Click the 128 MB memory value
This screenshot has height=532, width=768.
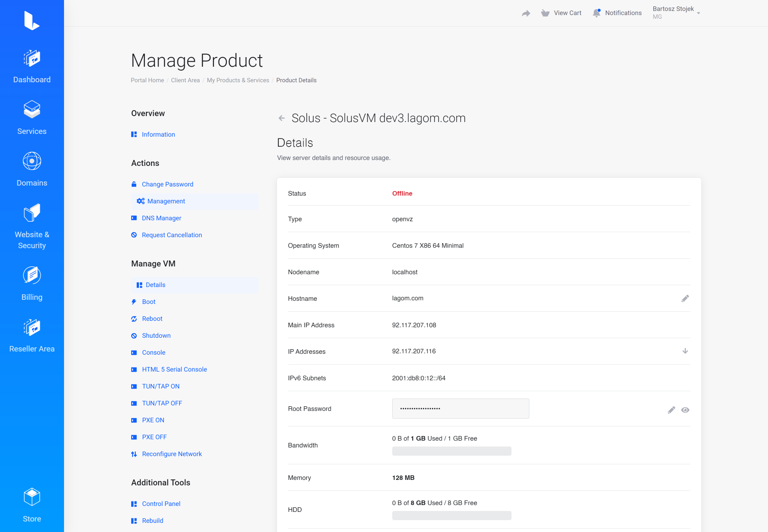click(403, 478)
